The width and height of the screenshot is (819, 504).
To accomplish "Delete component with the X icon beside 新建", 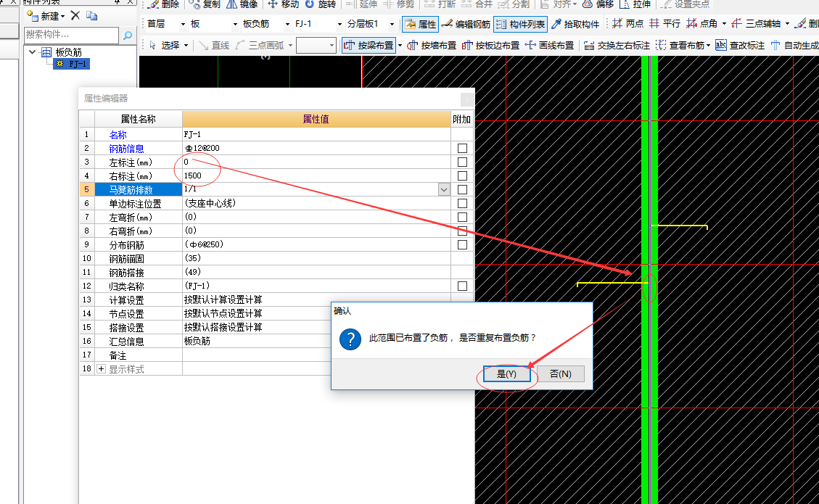I will (75, 16).
